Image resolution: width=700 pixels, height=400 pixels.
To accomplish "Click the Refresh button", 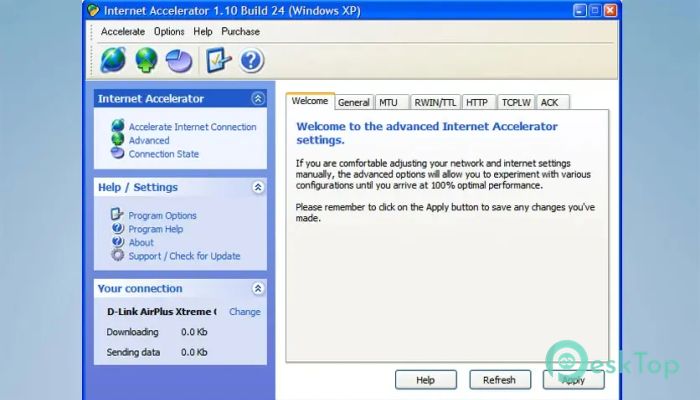I will tap(500, 380).
